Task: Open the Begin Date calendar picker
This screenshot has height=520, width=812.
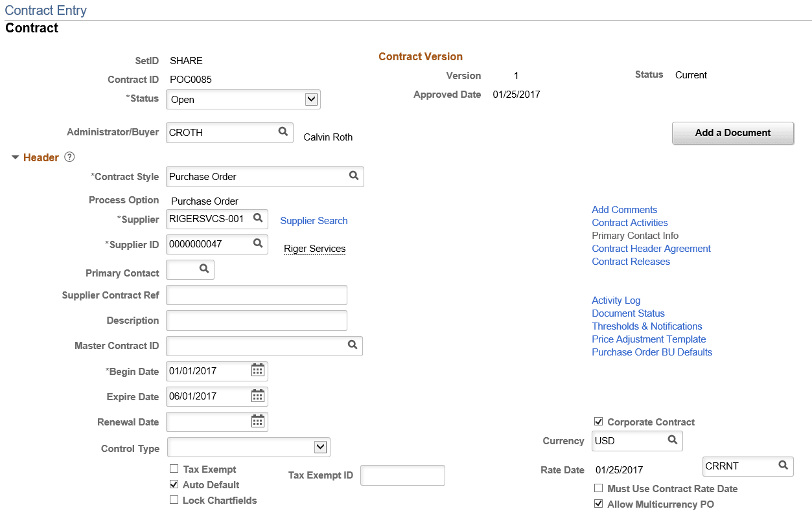Action: (x=257, y=370)
